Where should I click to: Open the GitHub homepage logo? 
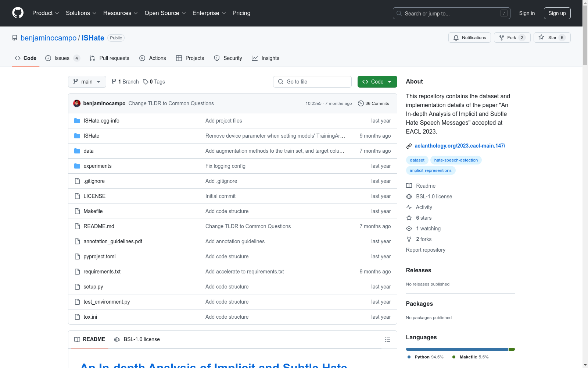tap(18, 13)
